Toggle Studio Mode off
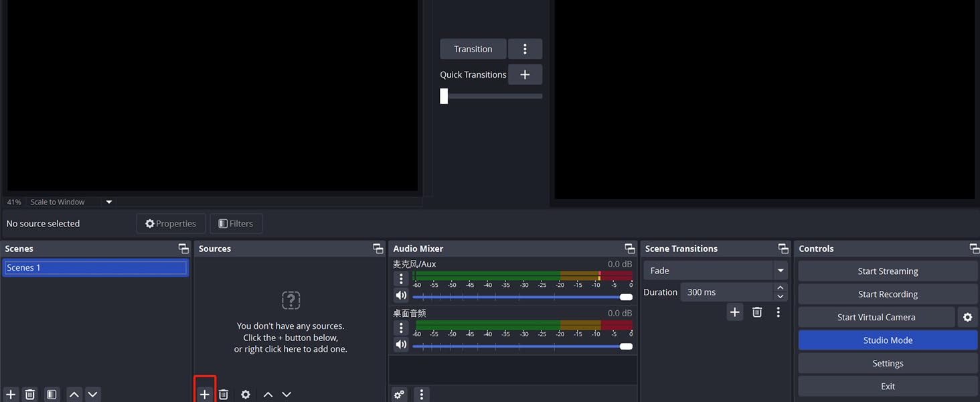 point(888,340)
